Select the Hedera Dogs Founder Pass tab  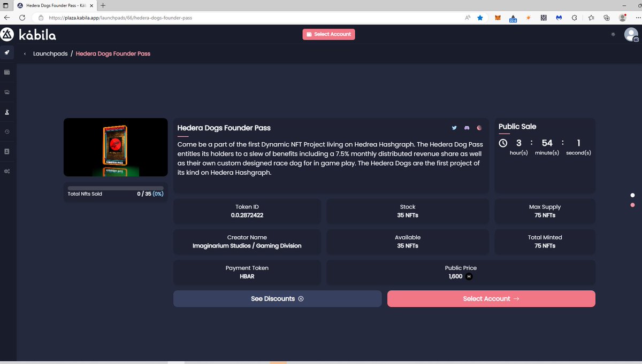coord(55,5)
